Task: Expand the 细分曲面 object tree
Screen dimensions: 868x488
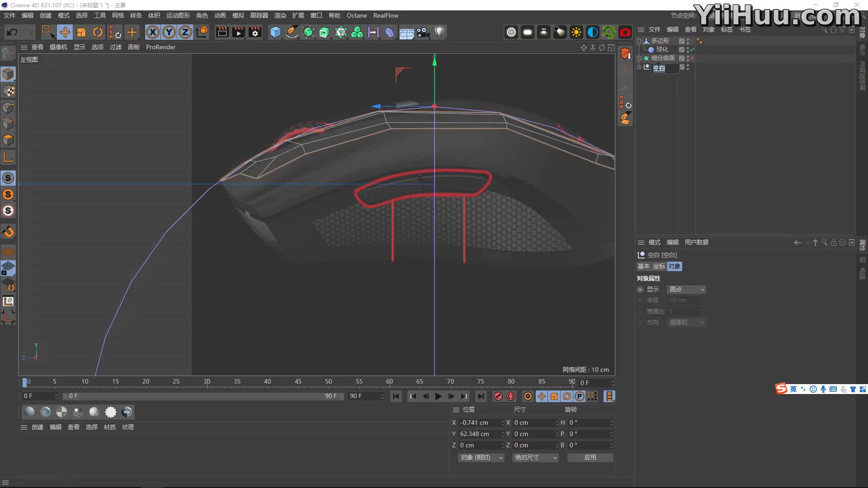Action: (639, 58)
